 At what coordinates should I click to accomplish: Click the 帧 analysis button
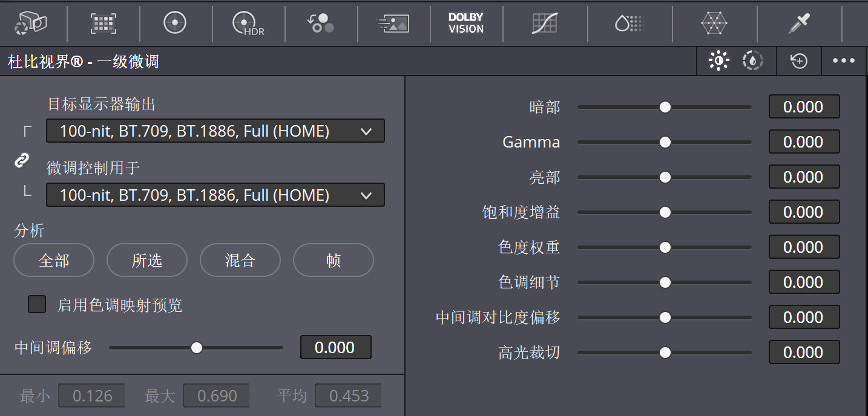334,260
